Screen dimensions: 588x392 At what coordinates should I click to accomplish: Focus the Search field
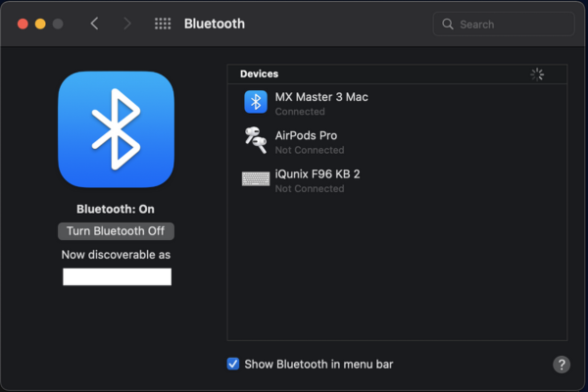(x=504, y=24)
